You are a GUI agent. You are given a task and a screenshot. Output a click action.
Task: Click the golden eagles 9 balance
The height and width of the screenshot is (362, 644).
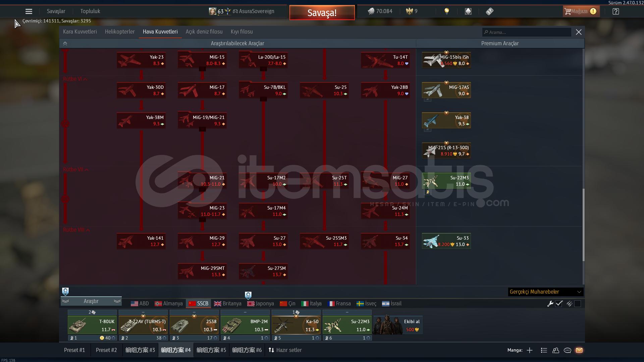coord(412,11)
